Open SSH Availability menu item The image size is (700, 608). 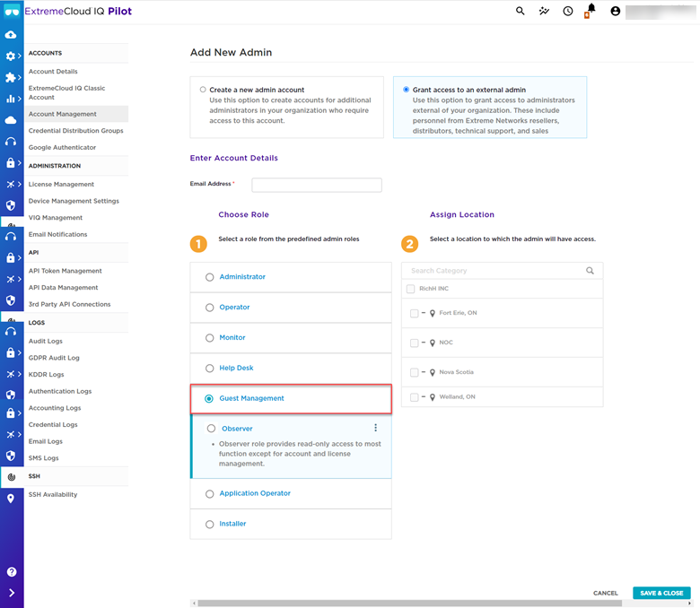(53, 495)
